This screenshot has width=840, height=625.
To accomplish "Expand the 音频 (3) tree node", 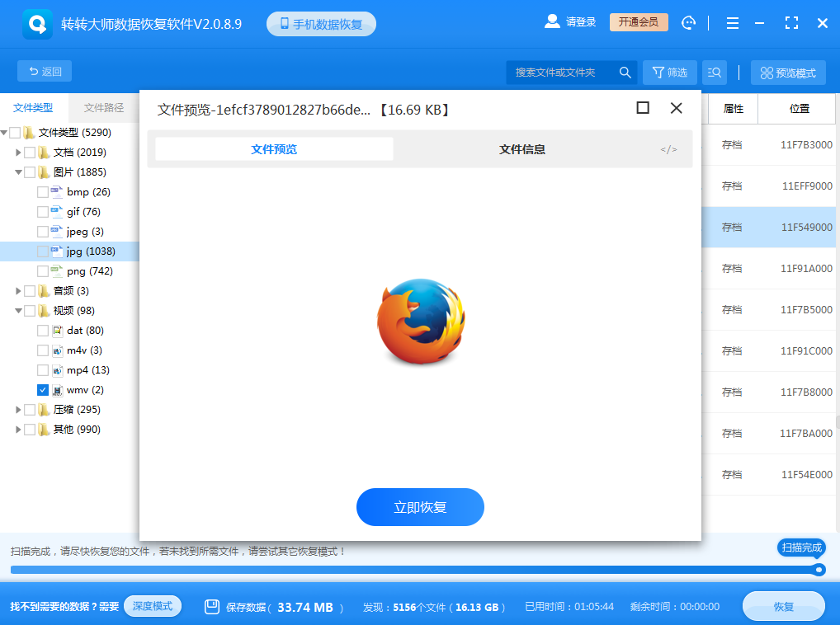I will [x=18, y=290].
